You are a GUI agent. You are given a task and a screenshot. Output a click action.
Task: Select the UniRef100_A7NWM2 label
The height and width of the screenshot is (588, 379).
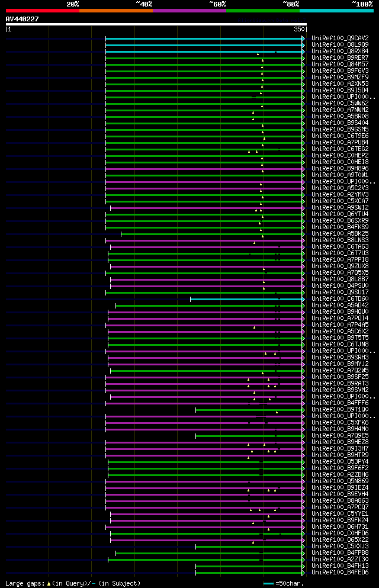(340, 110)
